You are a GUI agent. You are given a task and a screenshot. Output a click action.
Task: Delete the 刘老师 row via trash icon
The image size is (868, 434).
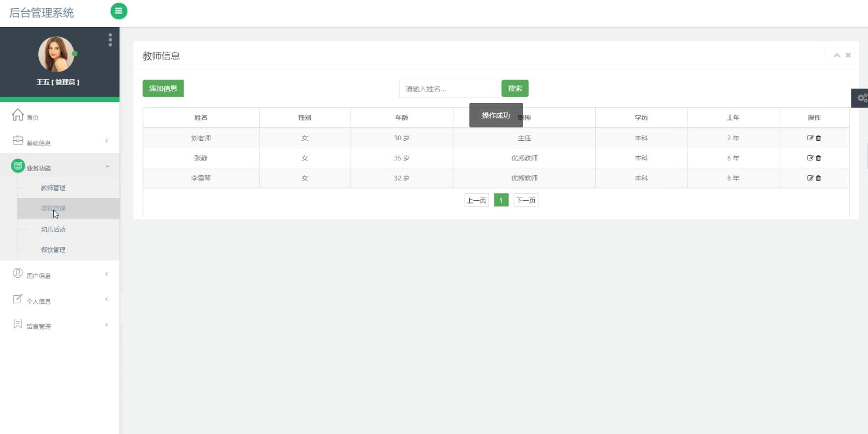pos(818,138)
